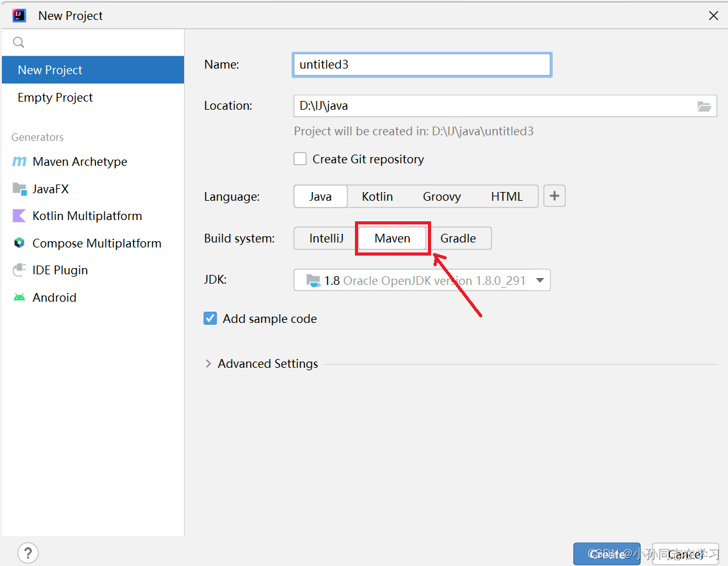Viewport: 728px width, 566px height.
Task: Select Java as the language
Action: coord(321,196)
